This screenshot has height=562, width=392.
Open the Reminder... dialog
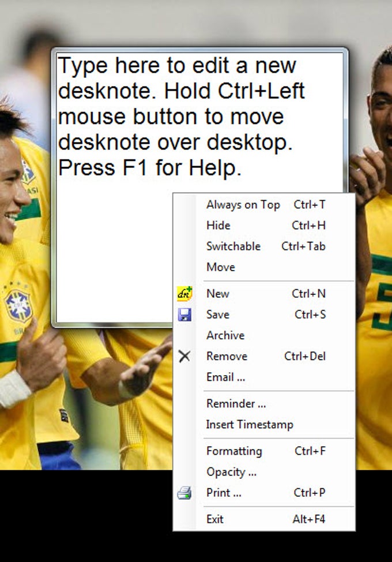point(264,403)
